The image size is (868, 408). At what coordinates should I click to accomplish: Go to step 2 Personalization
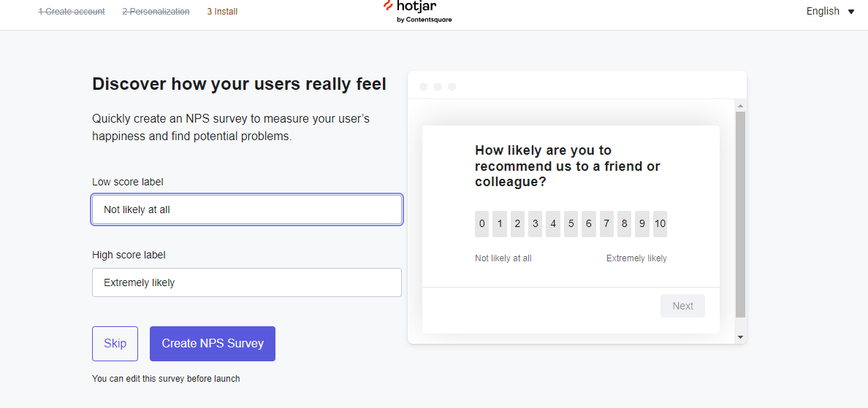coord(156,11)
